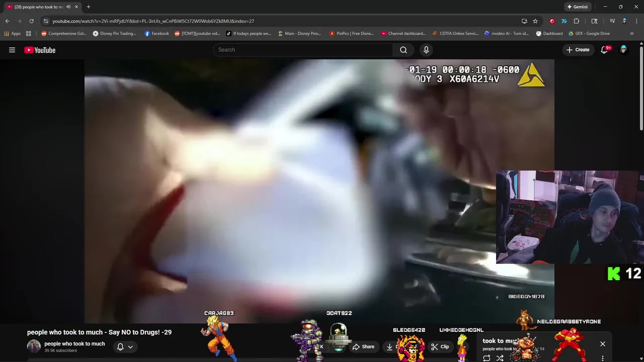Open the Extensions puzzle menu
Viewport: 644px width, 362px height.
pos(577,21)
